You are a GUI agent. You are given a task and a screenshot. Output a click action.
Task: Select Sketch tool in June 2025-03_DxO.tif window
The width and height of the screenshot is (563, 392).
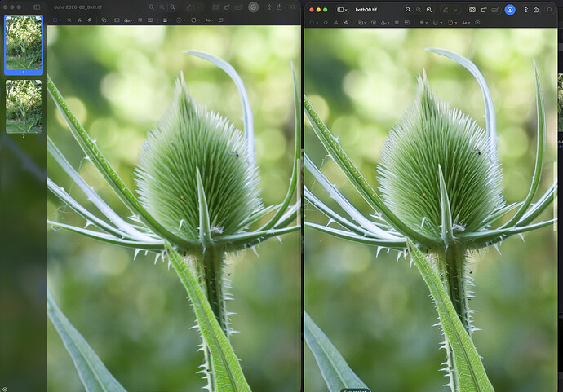(79, 20)
